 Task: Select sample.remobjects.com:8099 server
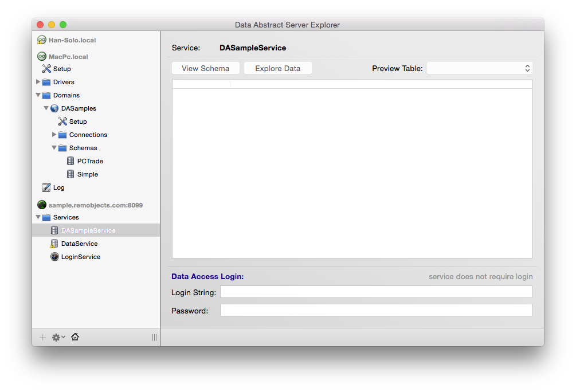pos(96,205)
